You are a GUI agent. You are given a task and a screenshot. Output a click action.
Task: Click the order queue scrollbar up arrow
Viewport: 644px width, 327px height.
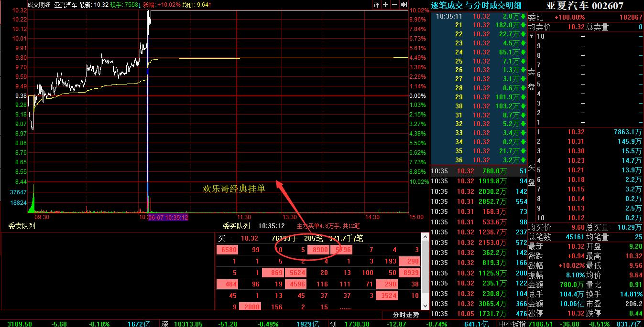[x=425, y=236]
